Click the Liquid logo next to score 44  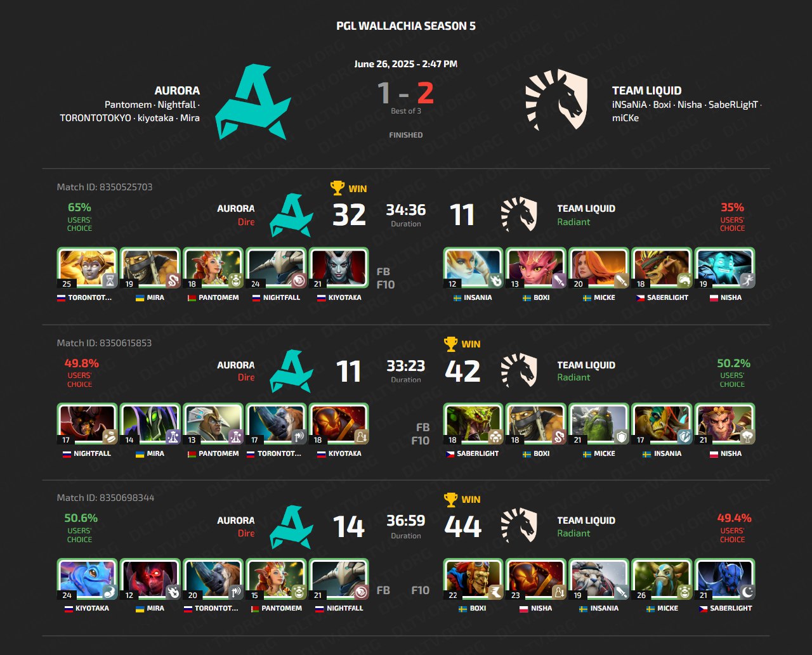[x=519, y=526]
